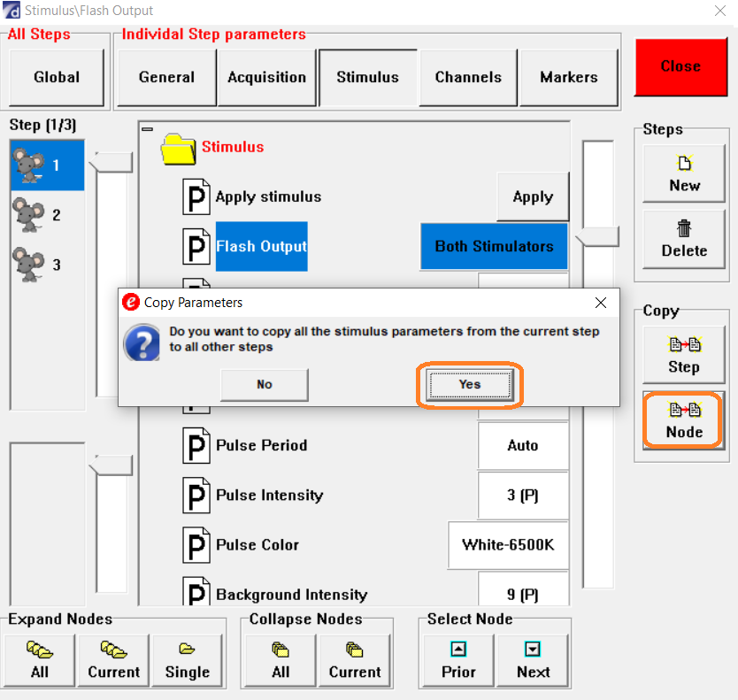Select the Flash Output parameter label
This screenshot has height=700, width=738.
(x=262, y=246)
